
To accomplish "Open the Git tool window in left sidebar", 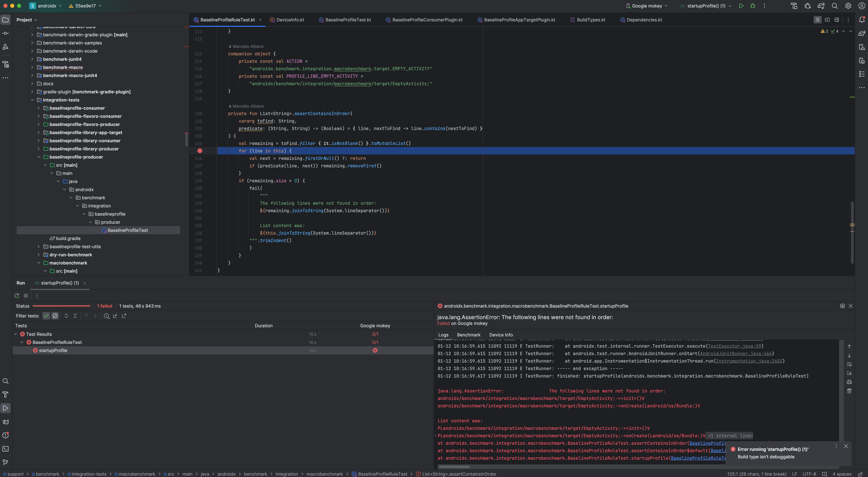I will click(x=5, y=462).
